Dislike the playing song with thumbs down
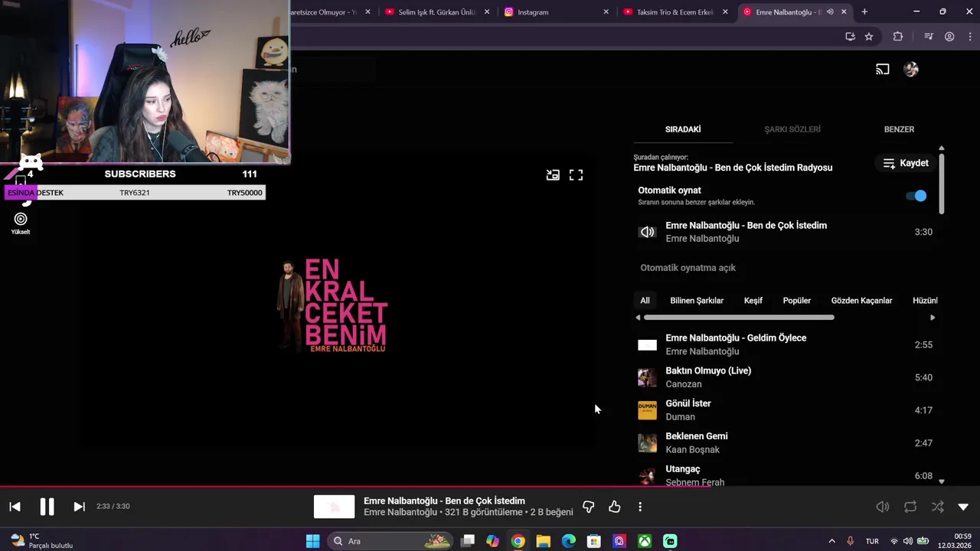The image size is (980, 551). point(588,507)
